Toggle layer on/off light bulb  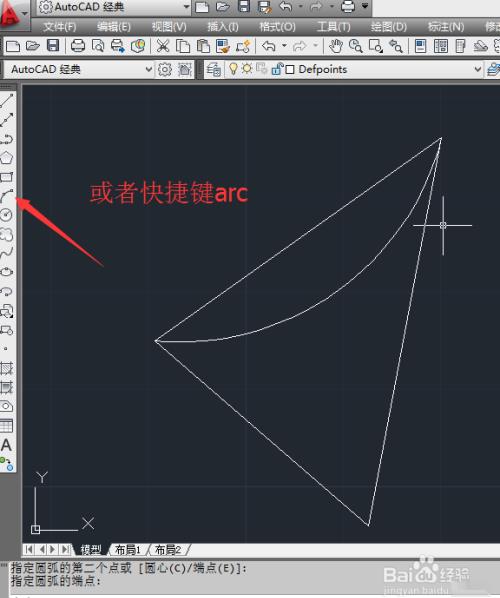tap(233, 69)
